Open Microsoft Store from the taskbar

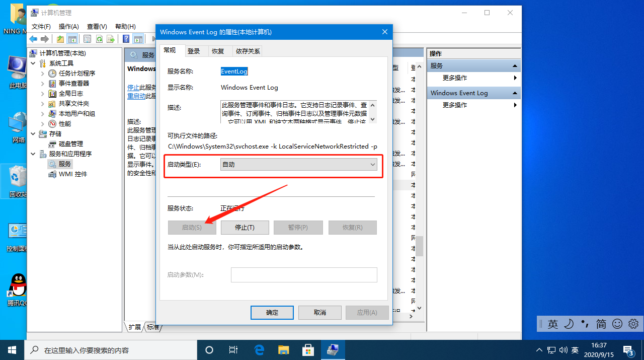click(308, 350)
